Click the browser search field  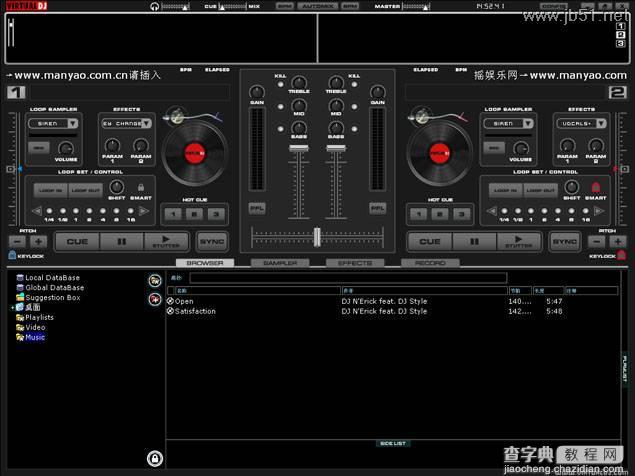348,278
